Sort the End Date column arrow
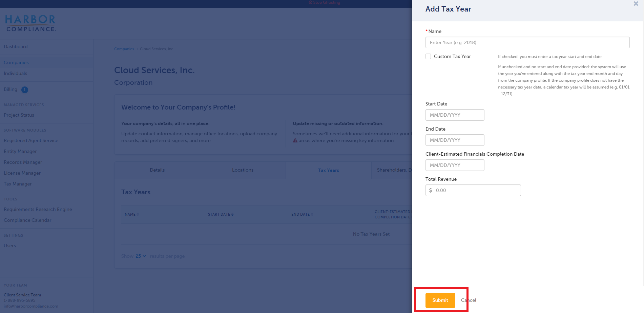This screenshot has width=644, height=313. click(x=312, y=215)
